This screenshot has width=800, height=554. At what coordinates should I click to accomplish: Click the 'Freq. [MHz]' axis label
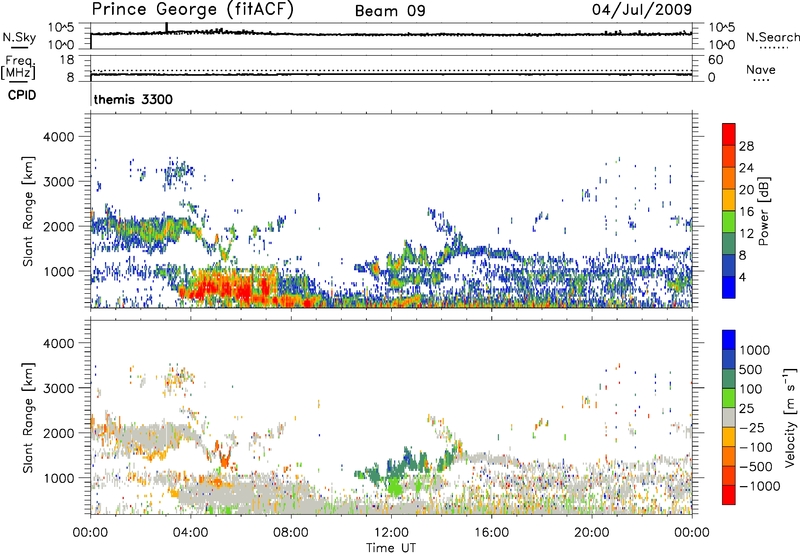(18, 67)
